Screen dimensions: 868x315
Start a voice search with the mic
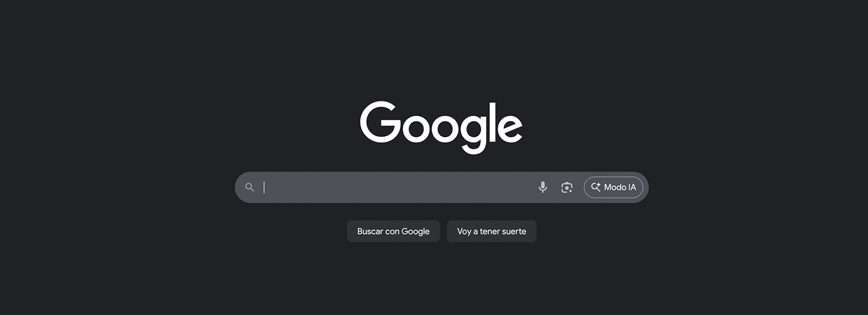coord(543,187)
